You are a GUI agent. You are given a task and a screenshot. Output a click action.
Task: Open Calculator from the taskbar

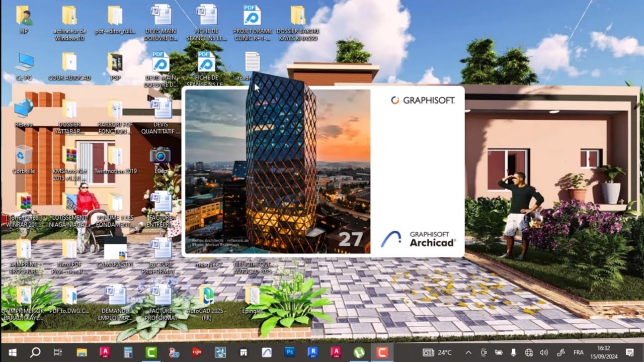click(x=128, y=352)
